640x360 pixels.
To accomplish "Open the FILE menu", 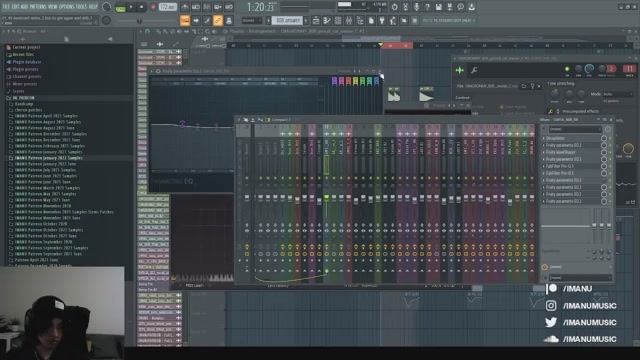I will tap(6, 7).
